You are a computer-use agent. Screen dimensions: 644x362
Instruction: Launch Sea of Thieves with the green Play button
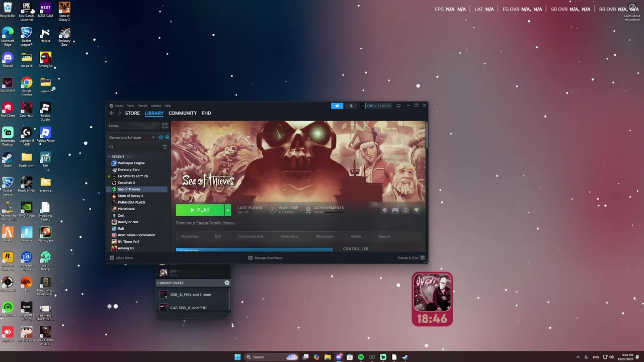[200, 210]
